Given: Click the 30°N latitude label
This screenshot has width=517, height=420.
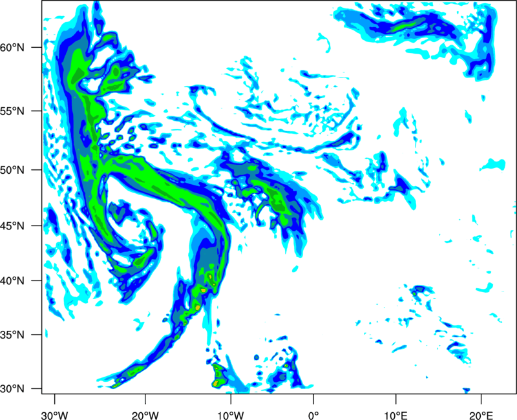Looking at the screenshot, I should (12, 389).
